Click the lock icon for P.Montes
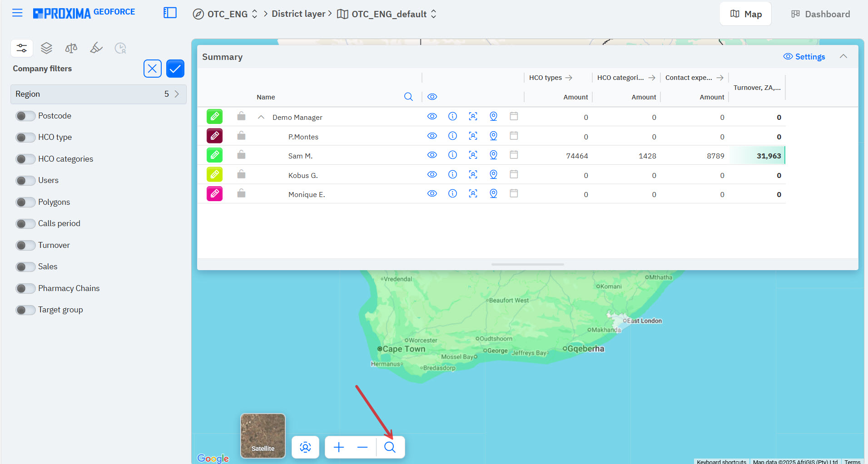868x464 pixels. (241, 136)
